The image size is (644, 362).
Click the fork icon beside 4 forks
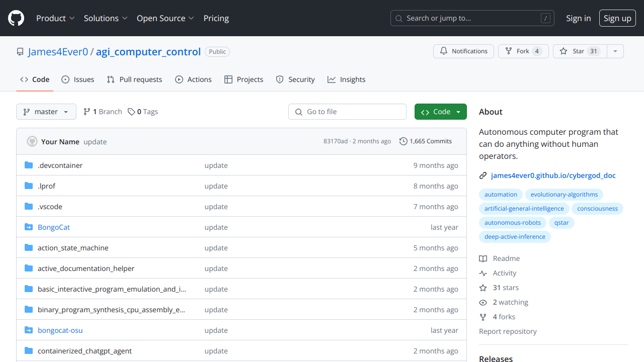[x=483, y=317]
